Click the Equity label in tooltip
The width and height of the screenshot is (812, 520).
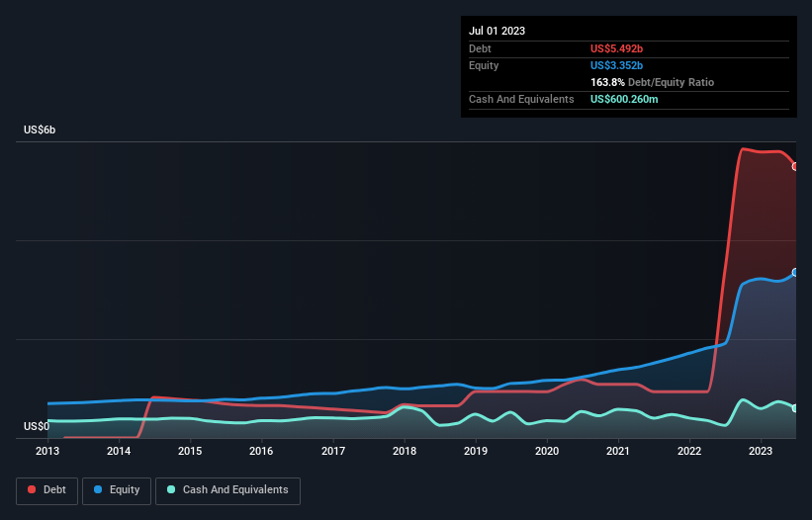click(484, 65)
